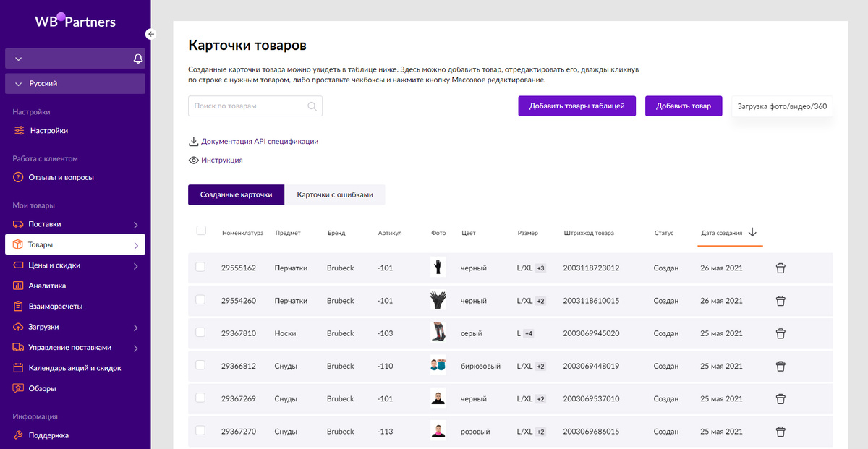The image size is (868, 449).
Task: Delete product 29367810 with trash icon
Action: [x=780, y=333]
